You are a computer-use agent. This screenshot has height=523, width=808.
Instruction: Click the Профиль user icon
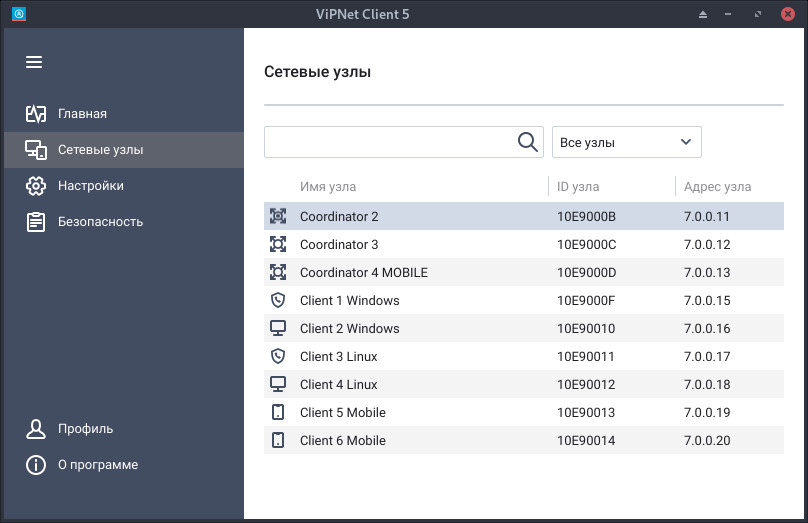click(36, 429)
